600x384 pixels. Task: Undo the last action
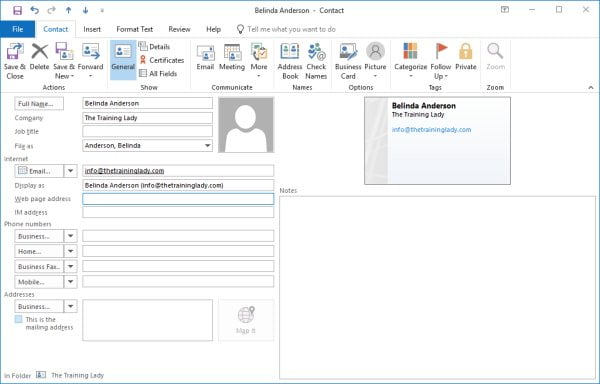click(x=34, y=10)
